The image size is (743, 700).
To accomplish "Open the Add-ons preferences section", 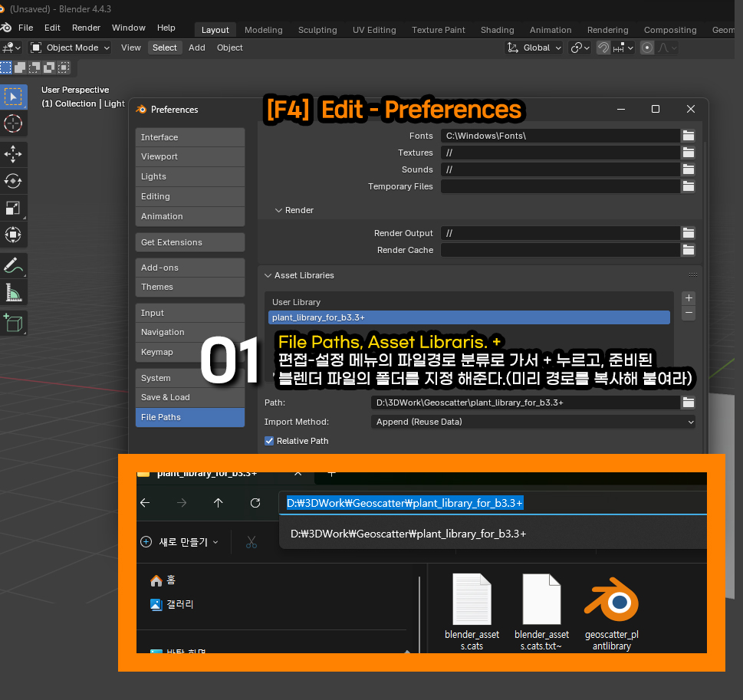I will 190,268.
